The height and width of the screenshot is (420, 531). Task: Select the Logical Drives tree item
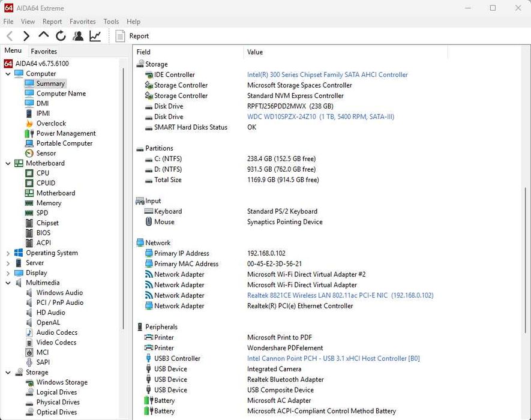(x=56, y=392)
